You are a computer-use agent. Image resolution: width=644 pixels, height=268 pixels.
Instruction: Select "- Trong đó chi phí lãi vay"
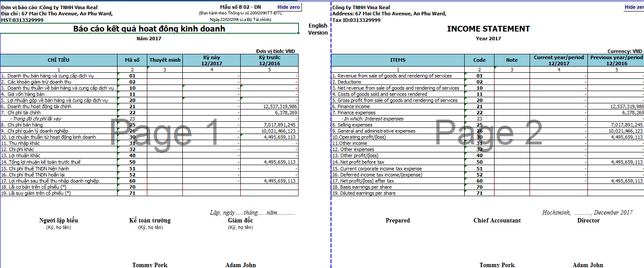coord(36,119)
